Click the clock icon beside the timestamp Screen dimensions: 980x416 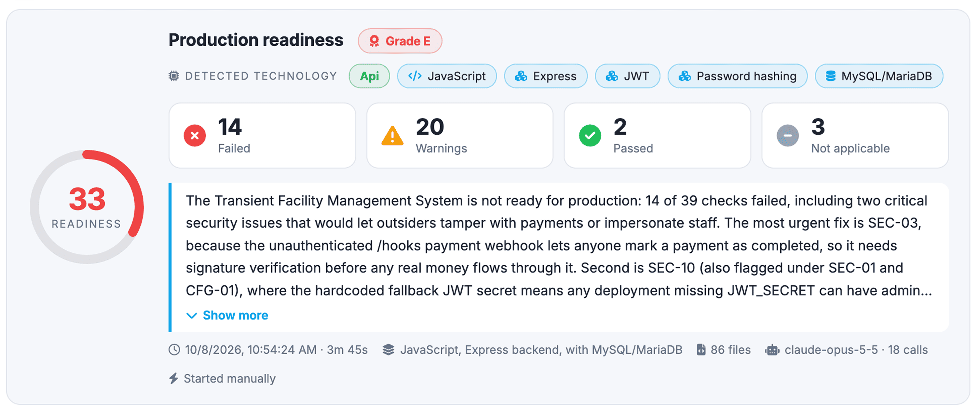click(x=174, y=349)
